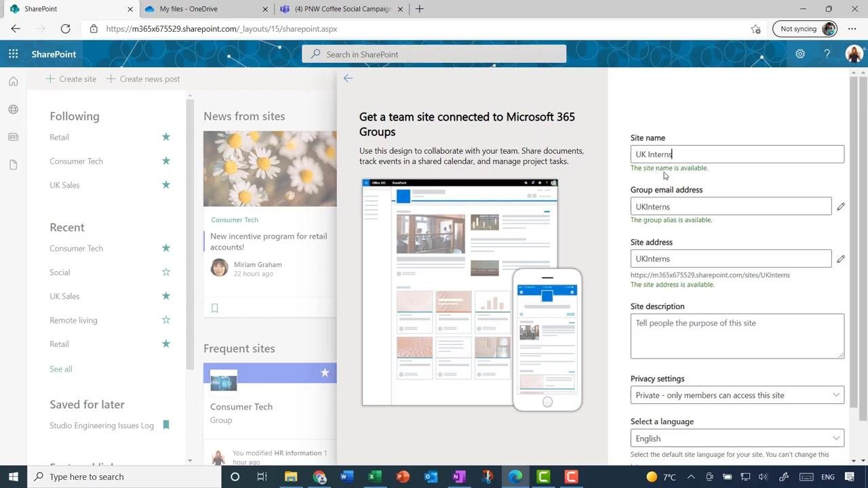Add this page to browser favorites

(x=755, y=28)
